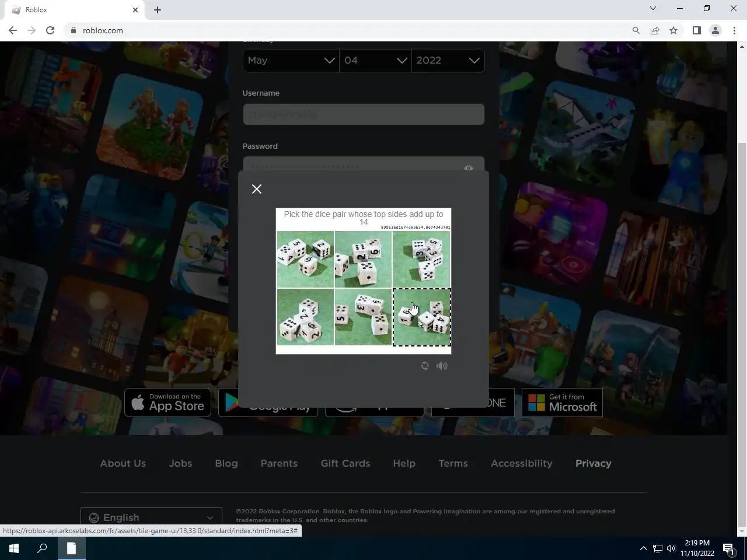The height and width of the screenshot is (560, 747).
Task: Open the Privacy footer link
Action: (x=594, y=463)
